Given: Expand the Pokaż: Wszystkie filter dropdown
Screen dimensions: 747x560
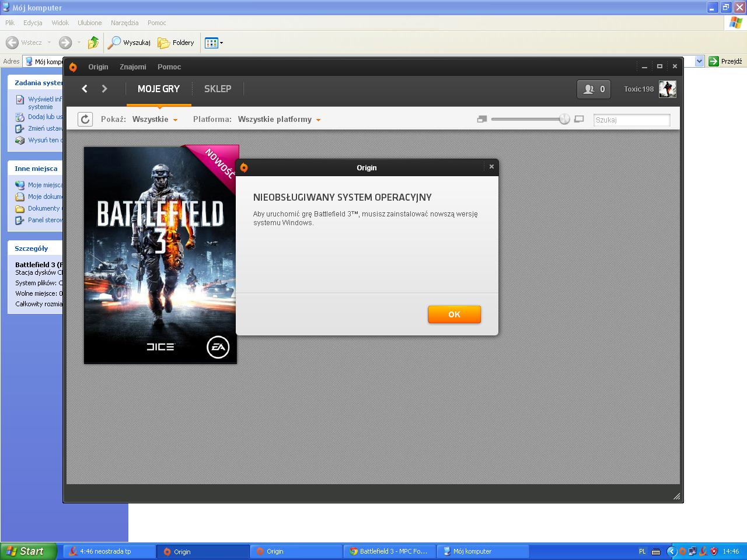Looking at the screenshot, I should pyautogui.click(x=155, y=120).
